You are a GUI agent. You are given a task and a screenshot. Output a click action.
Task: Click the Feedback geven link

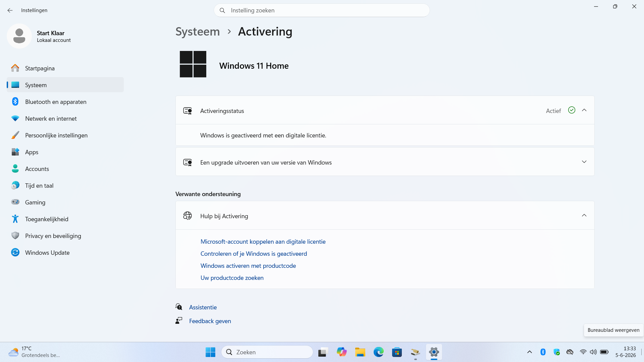tap(210, 321)
